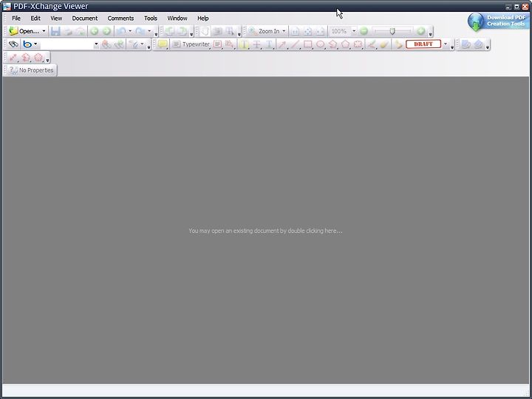Image resolution: width=532 pixels, height=399 pixels.
Task: Expand the Redo history dropdown arrow
Action: pyautogui.click(x=149, y=31)
